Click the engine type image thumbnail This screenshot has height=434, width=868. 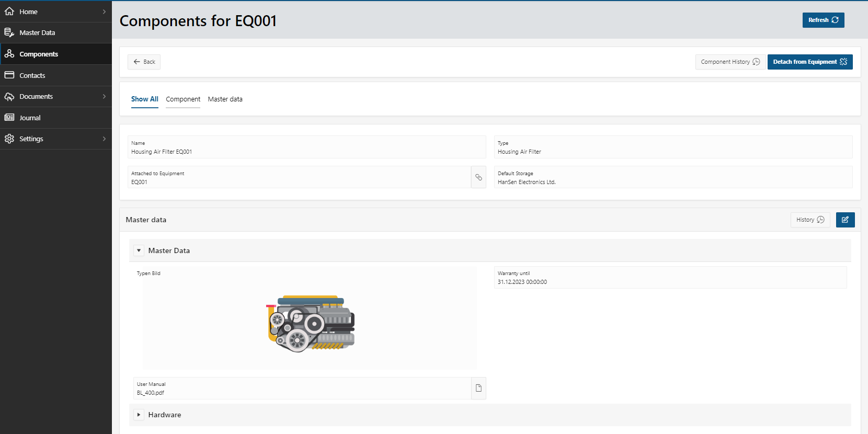pyautogui.click(x=311, y=323)
